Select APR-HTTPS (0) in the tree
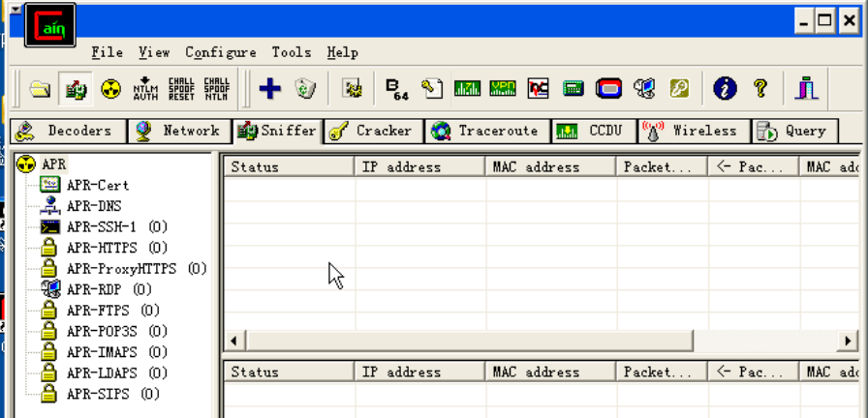 [117, 248]
